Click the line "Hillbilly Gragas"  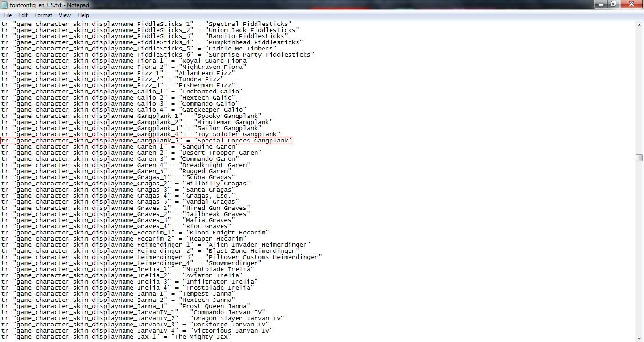pyautogui.click(x=126, y=183)
